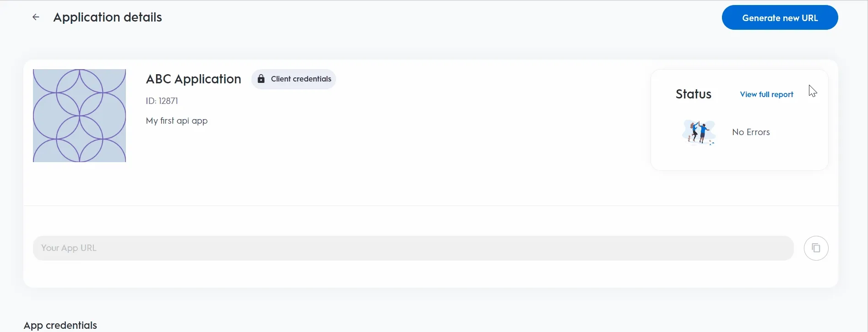
Task: Click the lock icon on Client credentials badge
Action: (x=260, y=79)
